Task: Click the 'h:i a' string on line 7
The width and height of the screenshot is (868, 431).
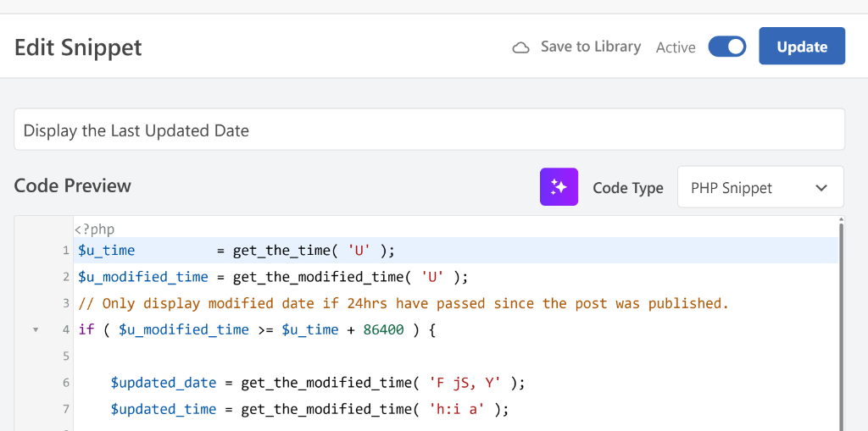Action: tap(460, 409)
